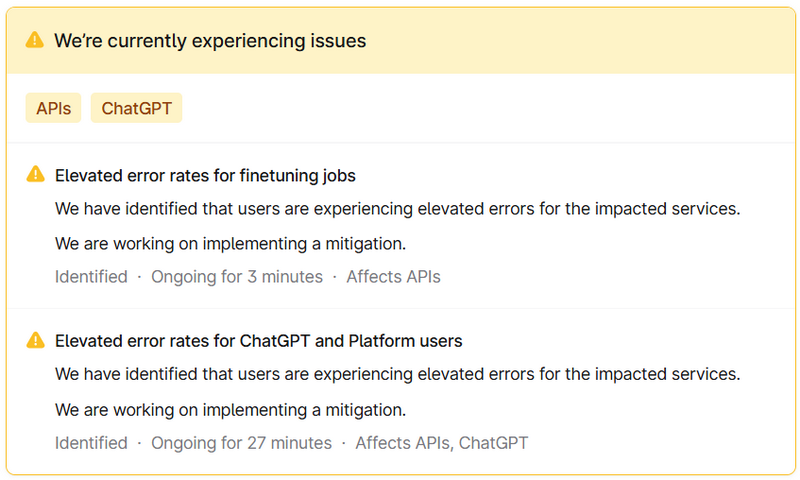Image resolution: width=800 pixels, height=480 pixels.
Task: Click the ChatGPT and Platform incident's errors description
Action: tap(397, 375)
